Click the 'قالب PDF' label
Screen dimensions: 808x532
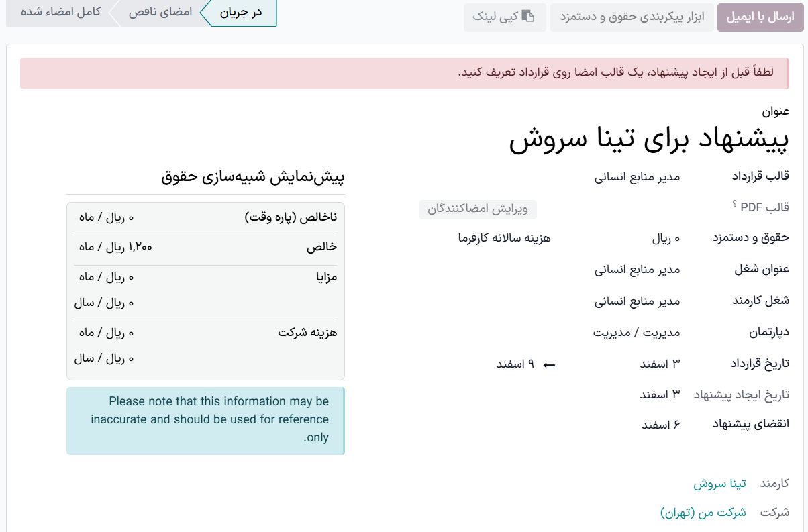point(765,208)
